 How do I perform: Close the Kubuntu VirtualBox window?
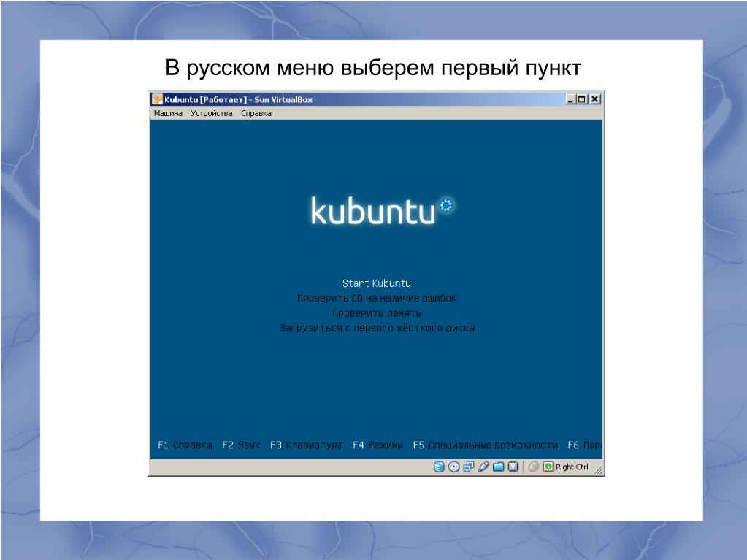tap(595, 99)
